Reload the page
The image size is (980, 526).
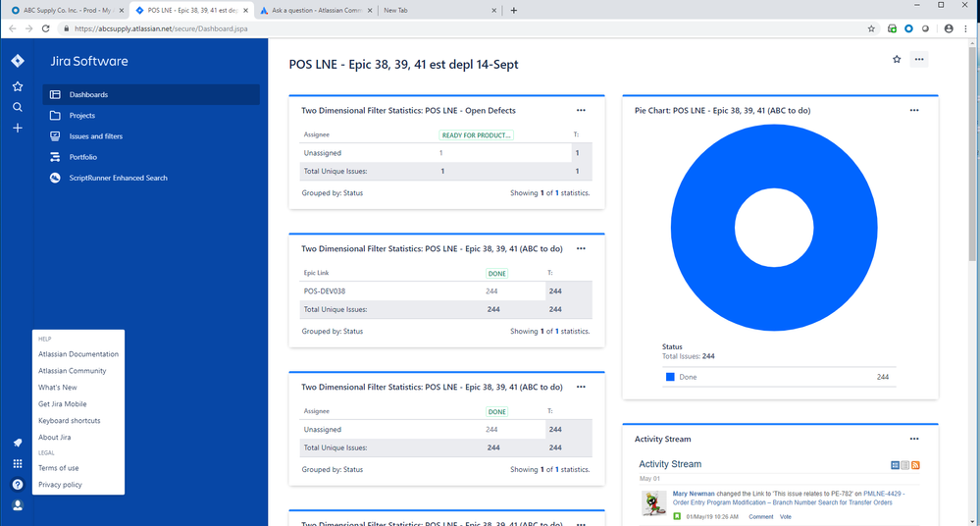tap(46, 28)
